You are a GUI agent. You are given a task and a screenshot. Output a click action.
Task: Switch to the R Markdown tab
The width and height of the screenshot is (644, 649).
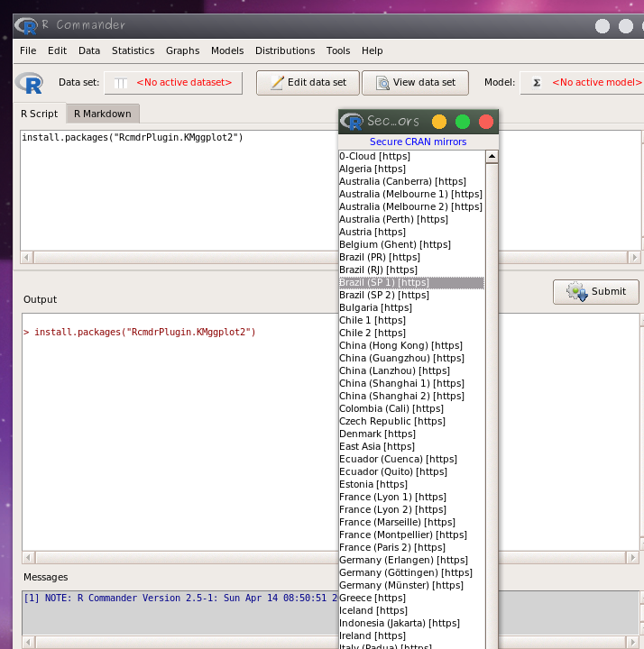point(102,114)
